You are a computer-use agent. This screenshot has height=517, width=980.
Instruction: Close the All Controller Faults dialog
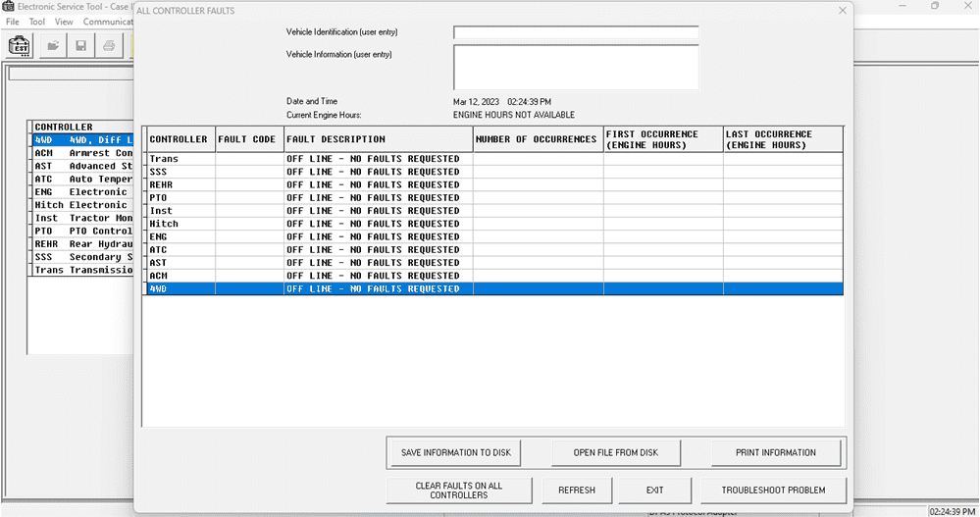pos(842,11)
